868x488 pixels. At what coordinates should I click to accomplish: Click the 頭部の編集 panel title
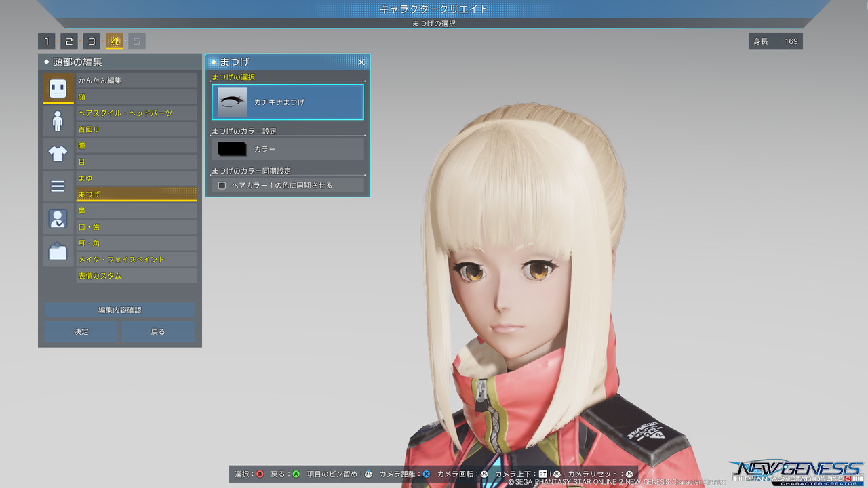tap(77, 62)
